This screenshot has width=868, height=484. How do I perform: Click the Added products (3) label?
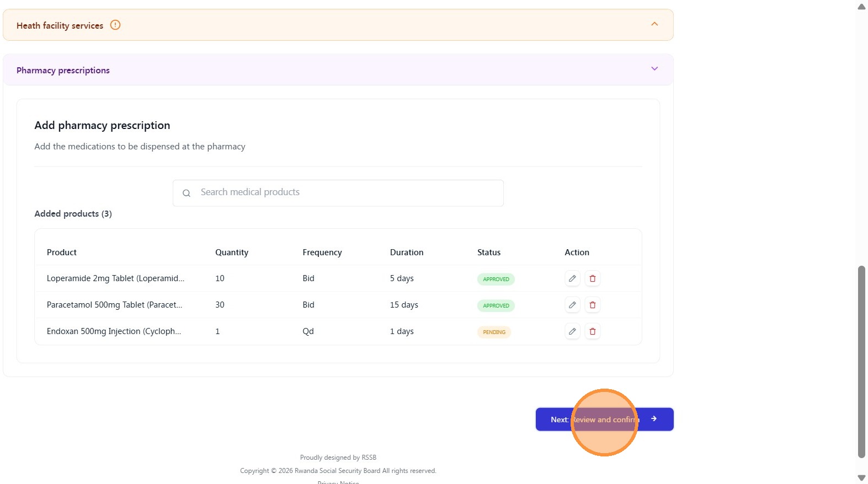[73, 214]
